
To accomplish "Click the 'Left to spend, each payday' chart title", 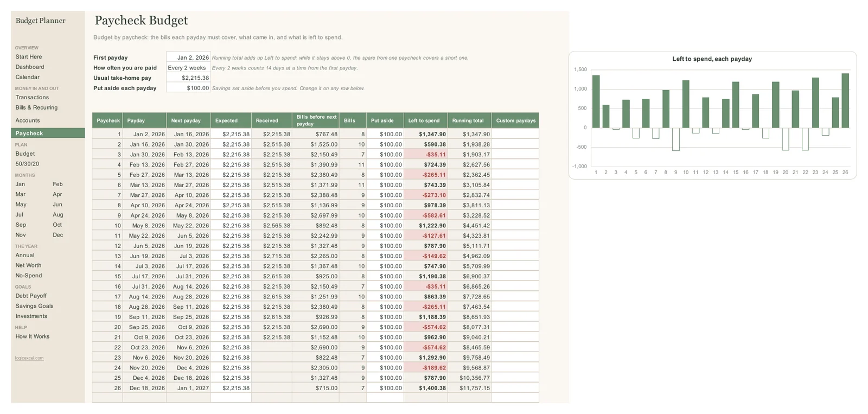I will click(712, 59).
